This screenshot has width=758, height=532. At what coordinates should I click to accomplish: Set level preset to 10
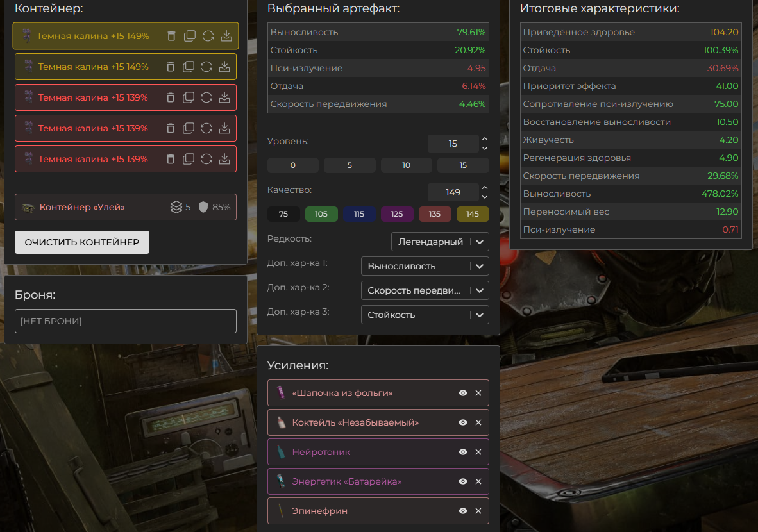(x=406, y=165)
